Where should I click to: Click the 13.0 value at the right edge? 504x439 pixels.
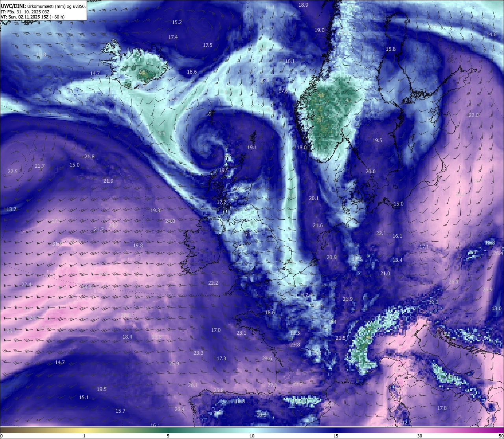(x=497, y=309)
